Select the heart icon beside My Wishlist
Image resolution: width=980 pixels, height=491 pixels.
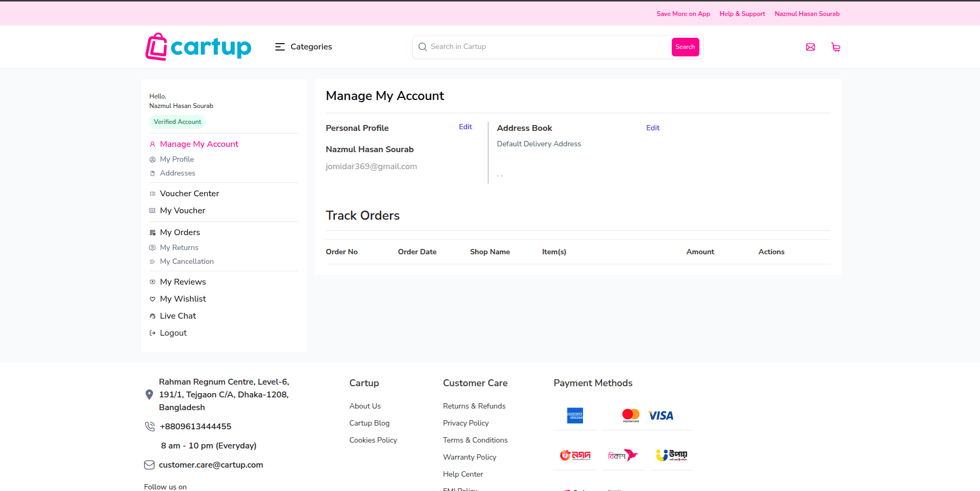point(153,299)
